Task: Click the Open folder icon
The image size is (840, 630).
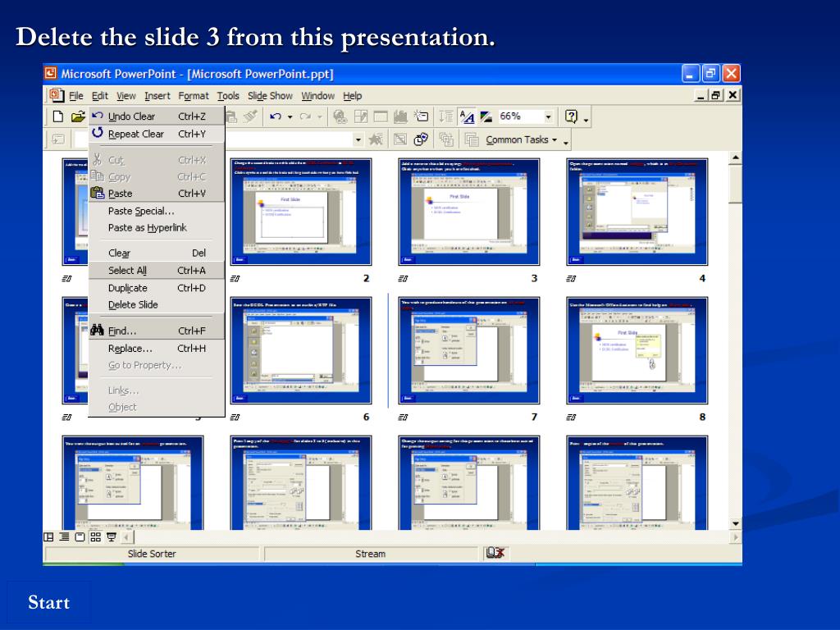Action: tap(78, 116)
